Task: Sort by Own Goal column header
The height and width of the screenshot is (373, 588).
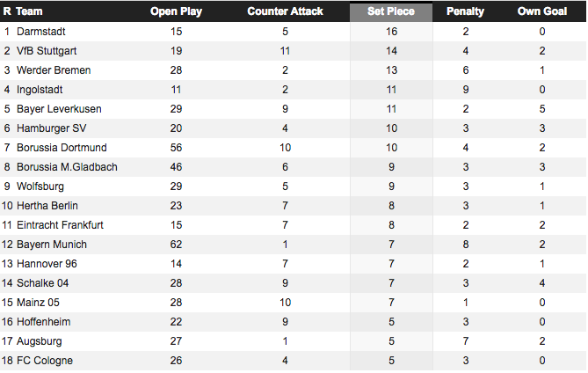Action: (x=542, y=11)
